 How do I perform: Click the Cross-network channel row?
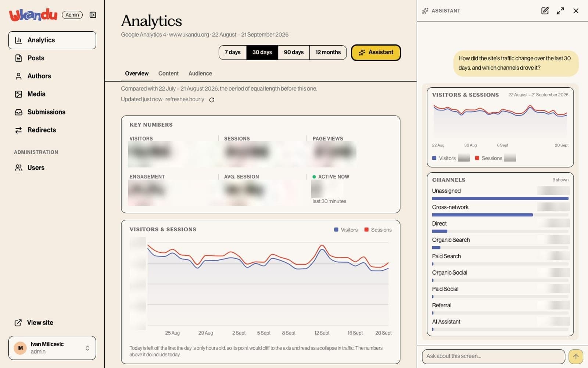click(x=500, y=210)
